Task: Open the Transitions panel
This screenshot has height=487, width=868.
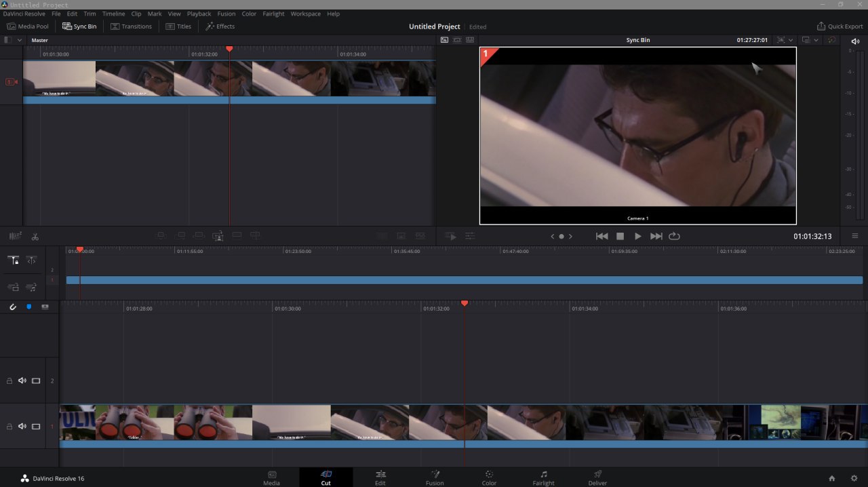Action: click(131, 26)
